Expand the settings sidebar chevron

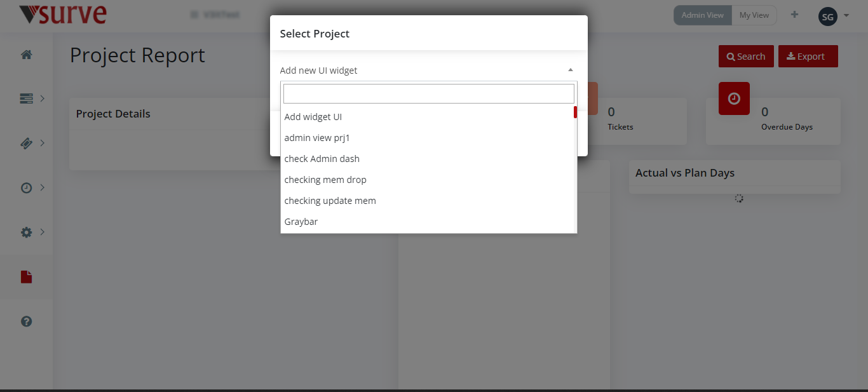tap(43, 232)
